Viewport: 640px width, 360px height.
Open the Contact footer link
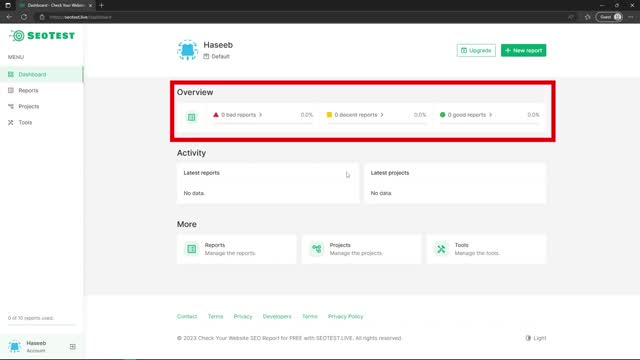tap(187, 316)
